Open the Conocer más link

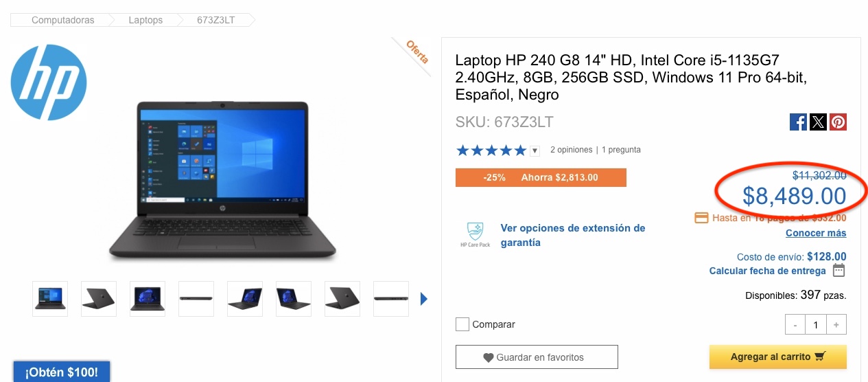pyautogui.click(x=816, y=233)
